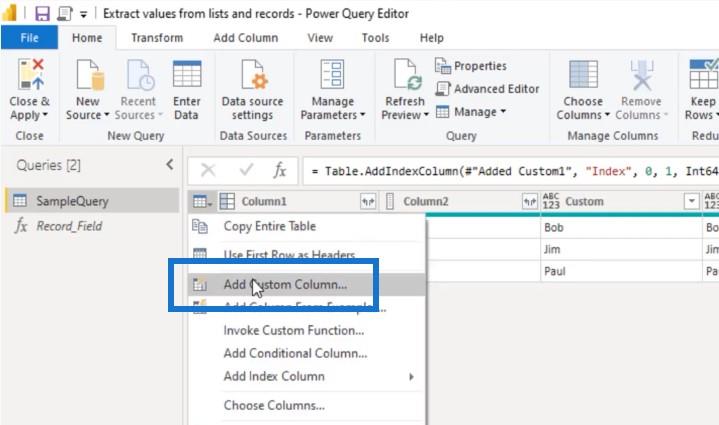This screenshot has height=425, width=719.
Task: Click the Column2 header
Action: (460, 201)
